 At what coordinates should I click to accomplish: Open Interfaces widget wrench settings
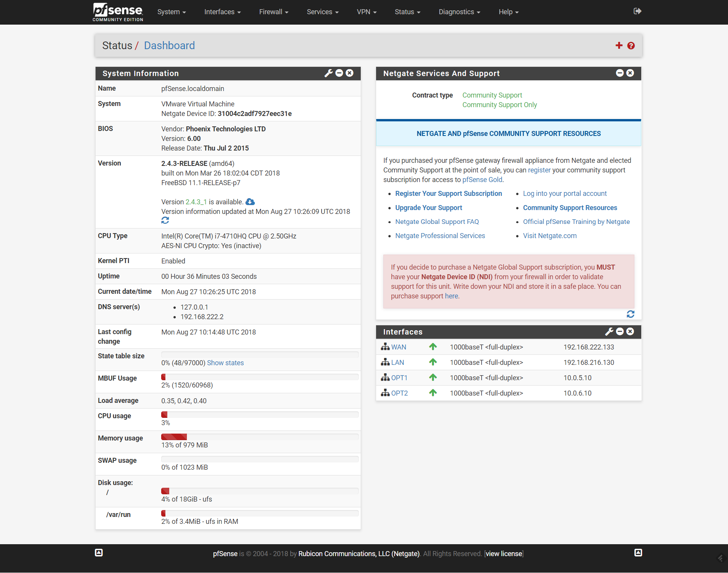[x=609, y=331]
